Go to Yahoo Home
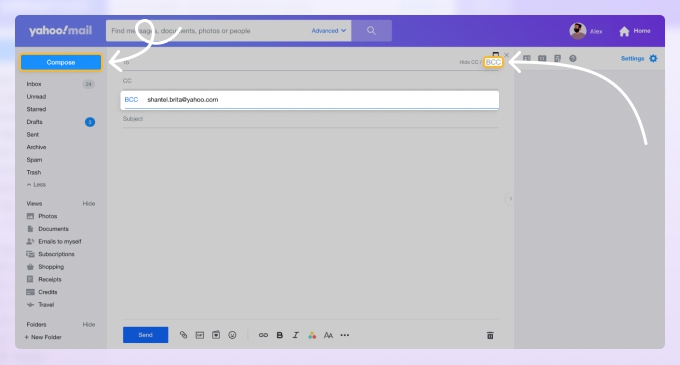 click(x=635, y=31)
